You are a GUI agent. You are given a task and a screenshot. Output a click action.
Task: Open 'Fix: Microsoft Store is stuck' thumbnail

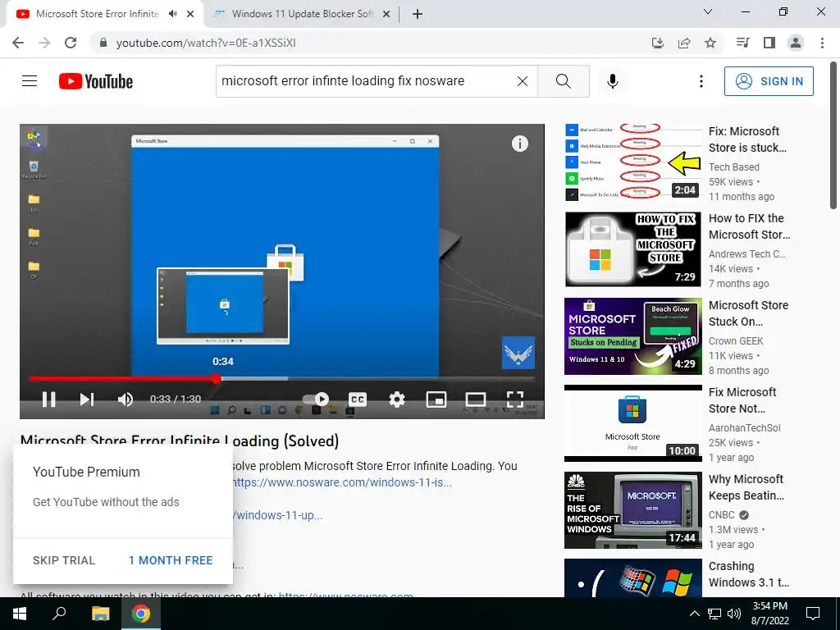pos(633,162)
